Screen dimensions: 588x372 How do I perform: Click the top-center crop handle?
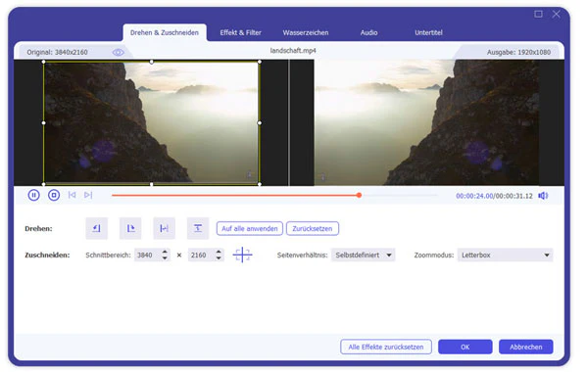click(x=152, y=62)
